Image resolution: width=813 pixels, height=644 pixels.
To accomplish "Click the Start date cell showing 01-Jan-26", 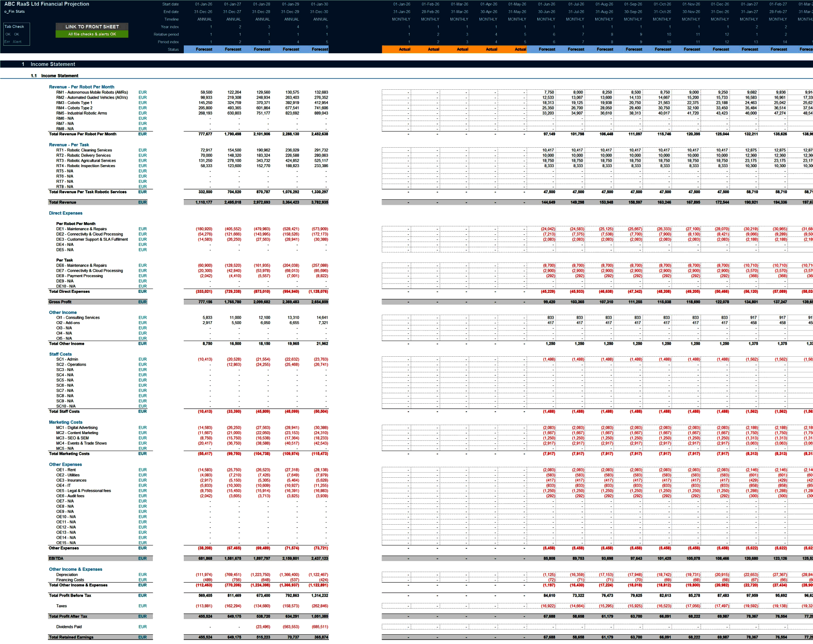I will pos(203,5).
